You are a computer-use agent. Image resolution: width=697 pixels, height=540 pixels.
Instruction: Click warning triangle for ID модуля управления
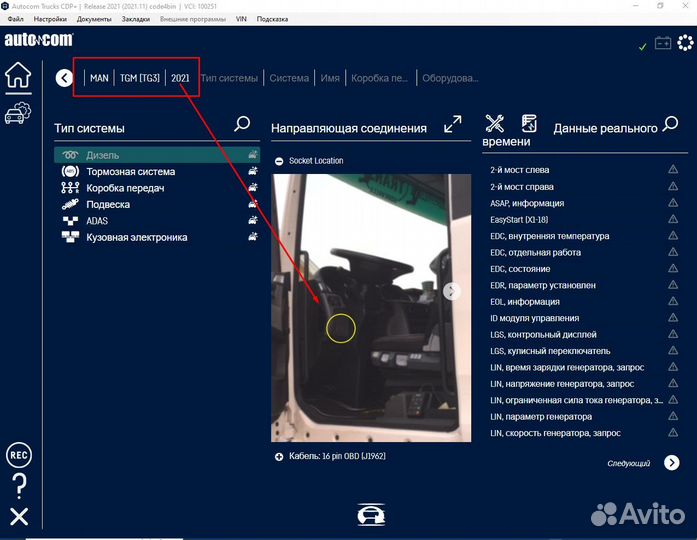pyautogui.click(x=673, y=318)
